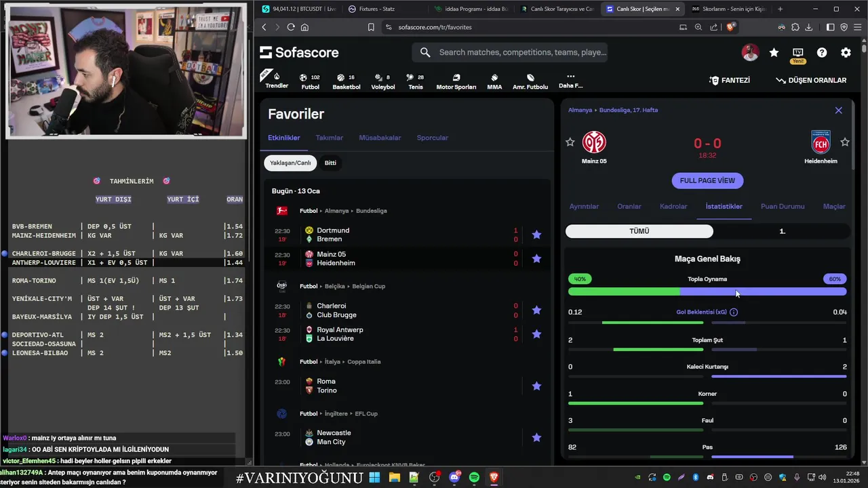Select the Yaklaşan/Canlı filter pill
868x488 pixels.
[290, 163]
